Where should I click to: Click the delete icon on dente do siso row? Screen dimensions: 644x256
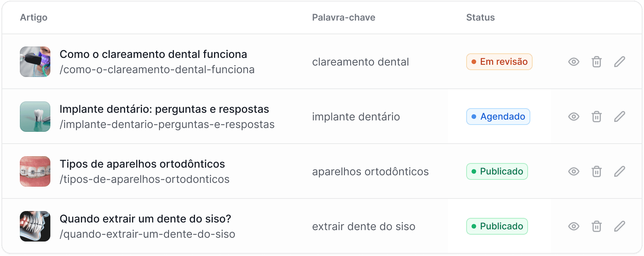(x=597, y=226)
